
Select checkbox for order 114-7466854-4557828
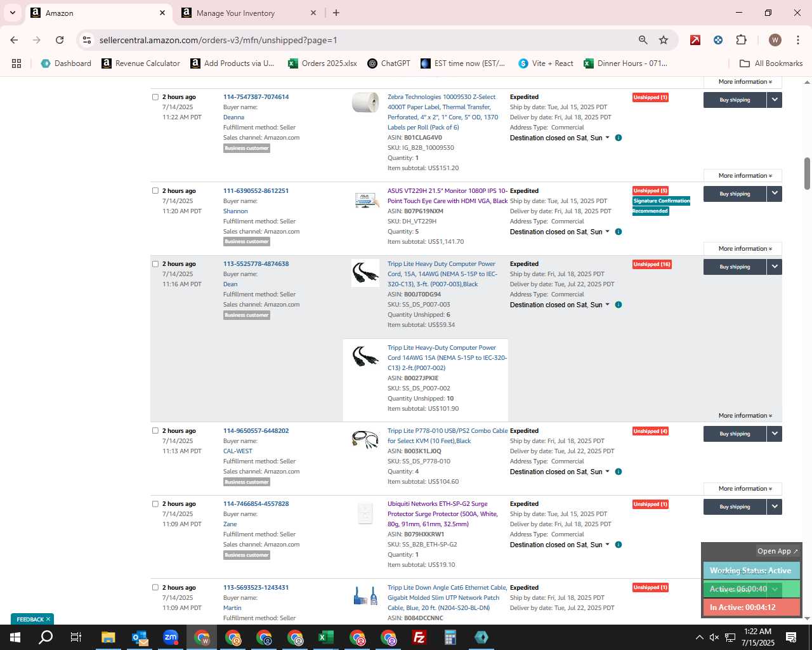155,504
